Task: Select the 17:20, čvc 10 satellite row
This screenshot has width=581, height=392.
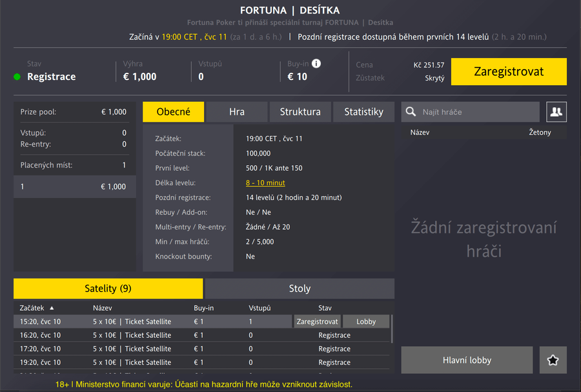Action: coord(201,349)
